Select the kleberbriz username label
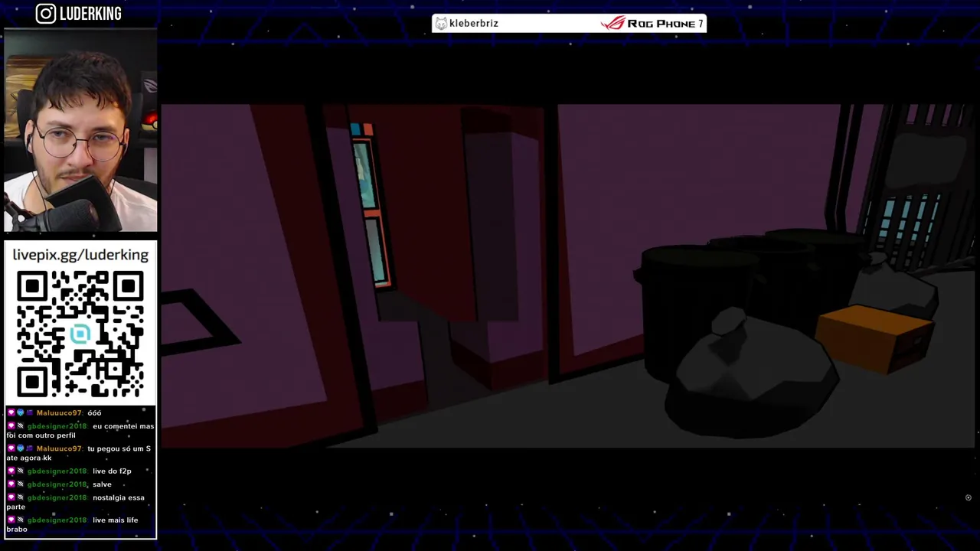Image resolution: width=980 pixels, height=551 pixels. click(474, 24)
